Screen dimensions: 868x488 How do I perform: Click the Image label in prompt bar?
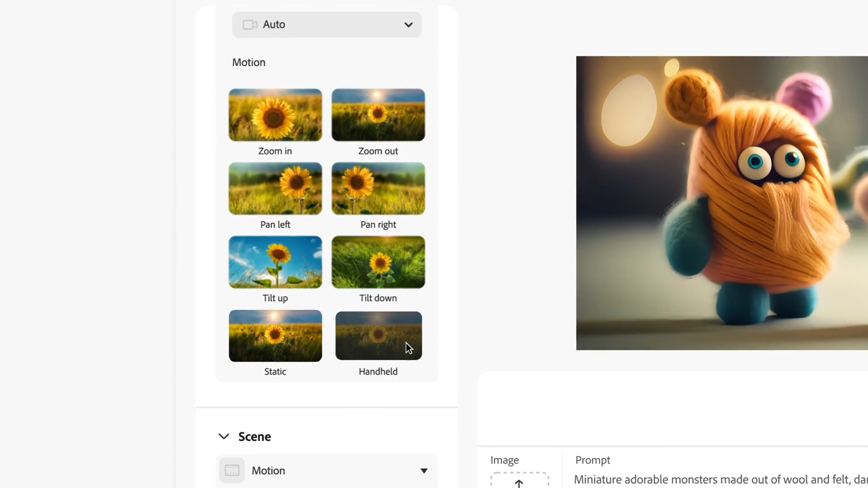[x=505, y=460]
